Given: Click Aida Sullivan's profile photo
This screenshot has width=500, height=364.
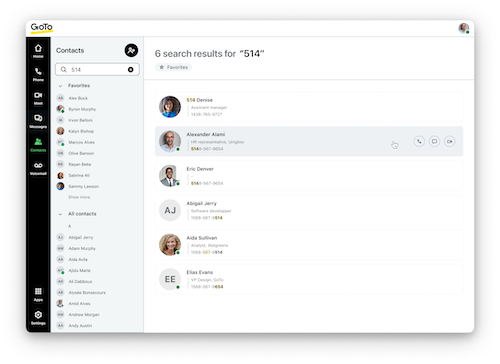Looking at the screenshot, I should [x=170, y=245].
